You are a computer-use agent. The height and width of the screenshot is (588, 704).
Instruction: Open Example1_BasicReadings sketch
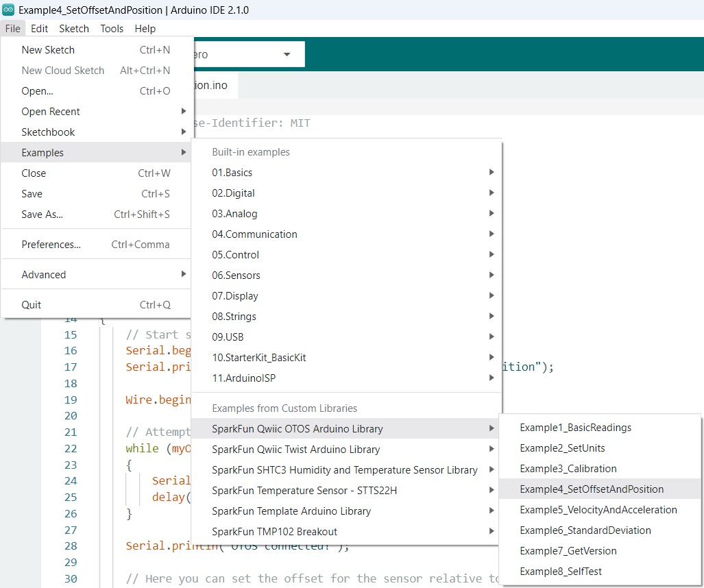tap(575, 428)
